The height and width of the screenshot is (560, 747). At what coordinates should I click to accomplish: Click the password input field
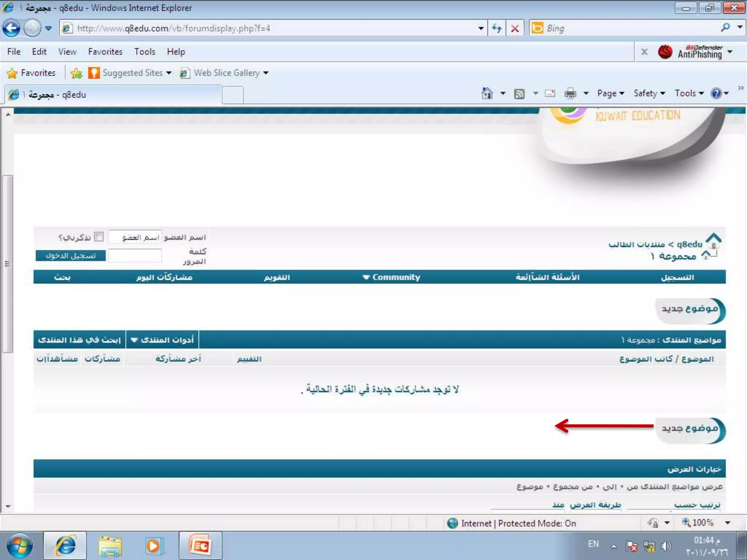[135, 256]
